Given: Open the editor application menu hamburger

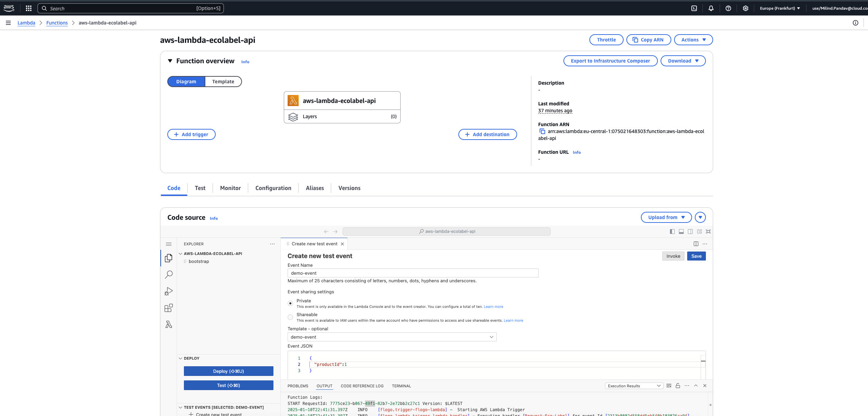Looking at the screenshot, I should [169, 244].
